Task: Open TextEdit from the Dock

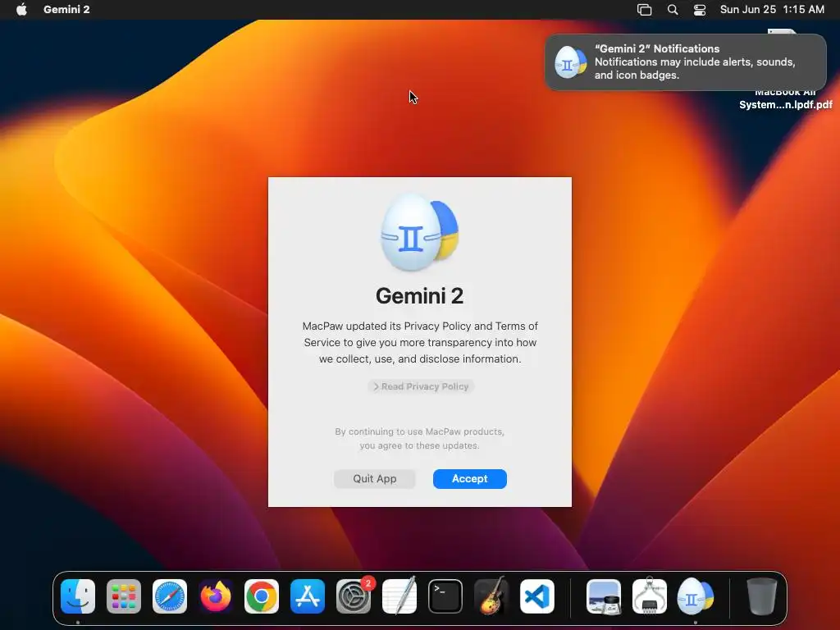Action: tap(399, 596)
